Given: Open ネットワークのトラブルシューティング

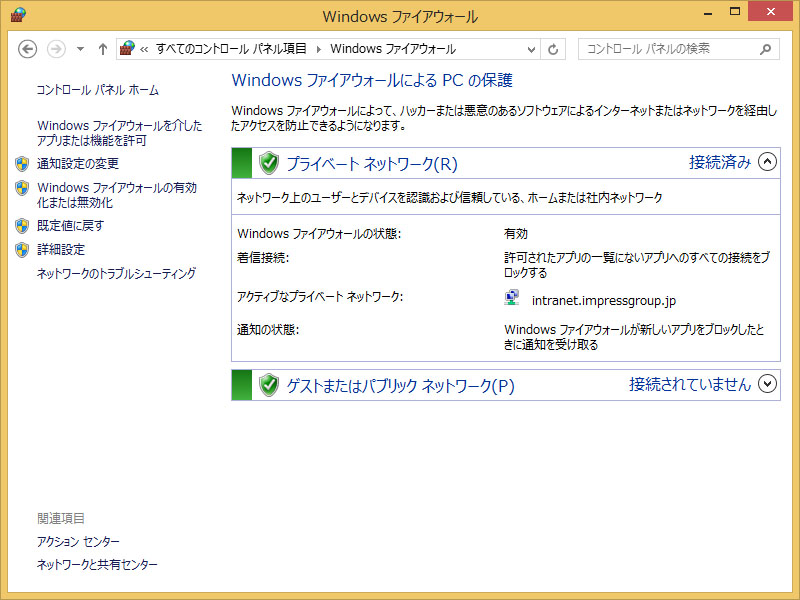Looking at the screenshot, I should click(x=116, y=273).
